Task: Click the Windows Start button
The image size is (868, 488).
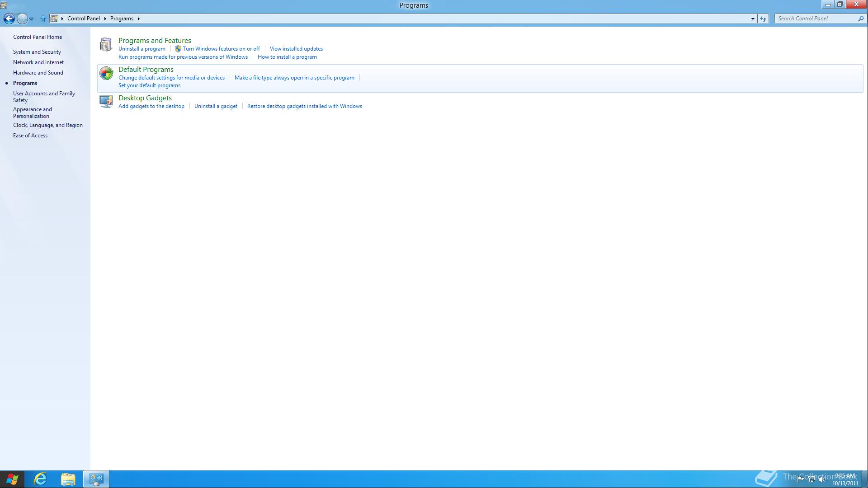Action: pyautogui.click(x=12, y=479)
